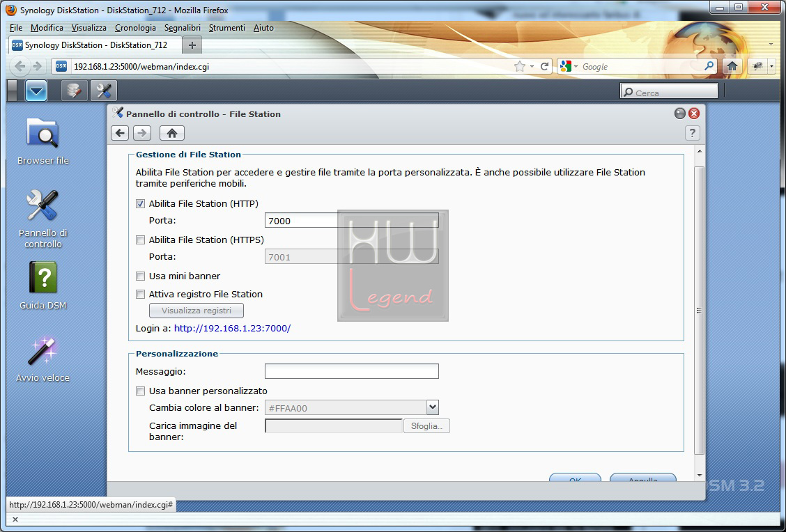
Task: Disable Abilita File Station (HTTP) checkbox
Action: [x=140, y=204]
